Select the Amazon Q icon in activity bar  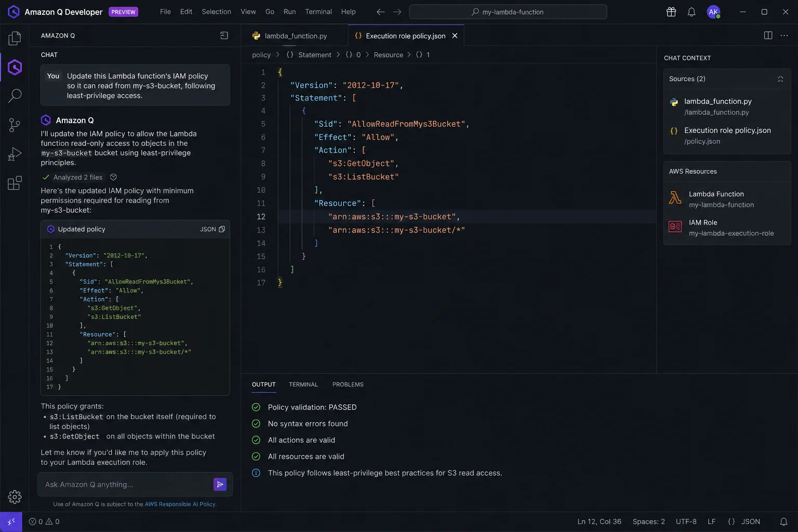(x=15, y=67)
